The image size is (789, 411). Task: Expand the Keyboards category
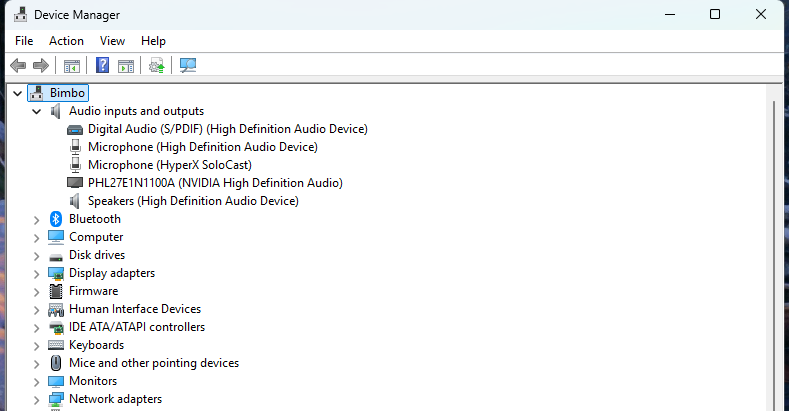click(37, 345)
